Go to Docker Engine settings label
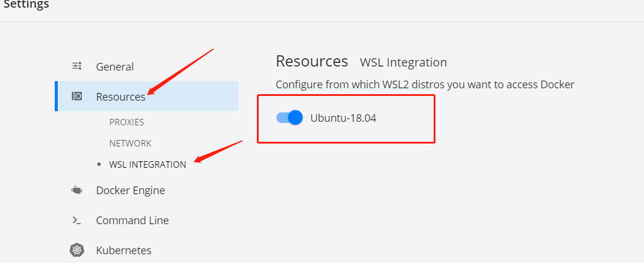This screenshot has width=644, height=263. click(131, 191)
